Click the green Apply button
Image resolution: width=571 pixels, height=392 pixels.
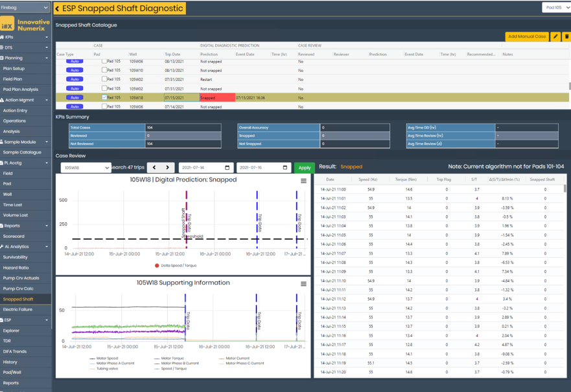point(304,167)
